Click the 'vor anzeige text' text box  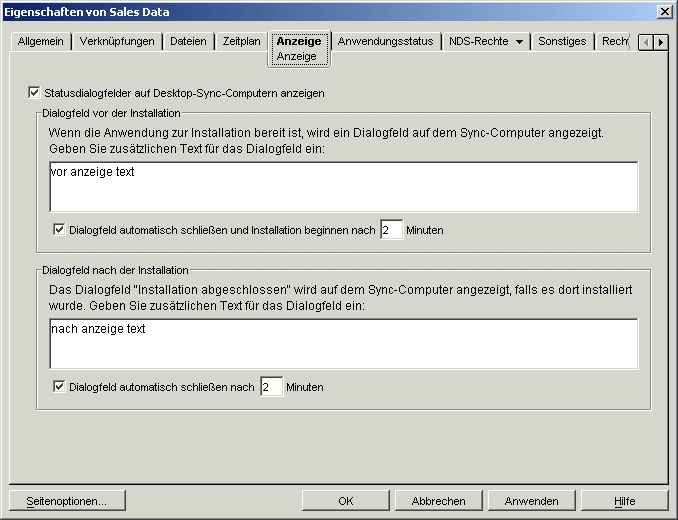pos(344,187)
